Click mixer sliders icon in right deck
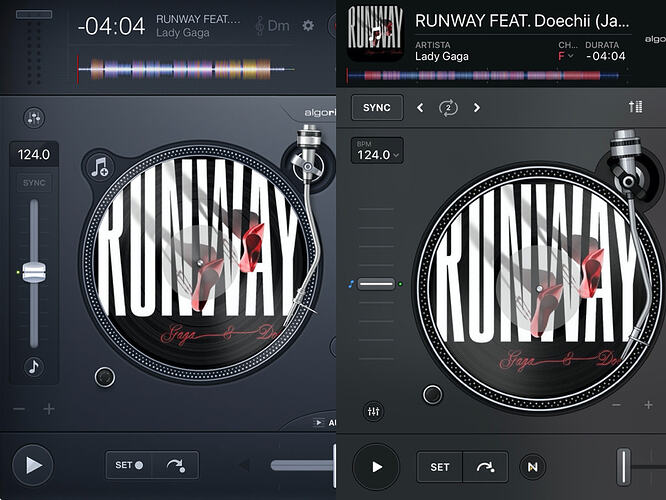 [x=373, y=411]
